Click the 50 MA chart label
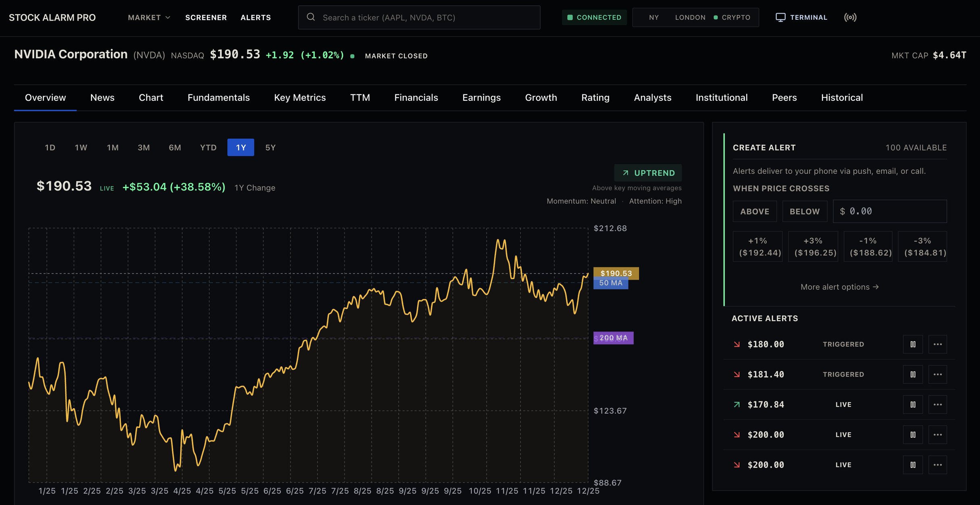 pos(610,283)
